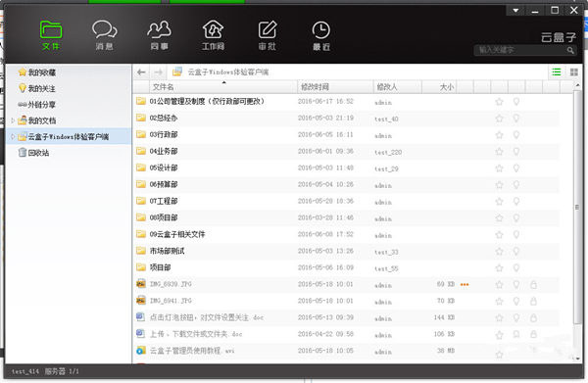
Task: Open the 最近 recent clock icon
Action: (x=321, y=30)
